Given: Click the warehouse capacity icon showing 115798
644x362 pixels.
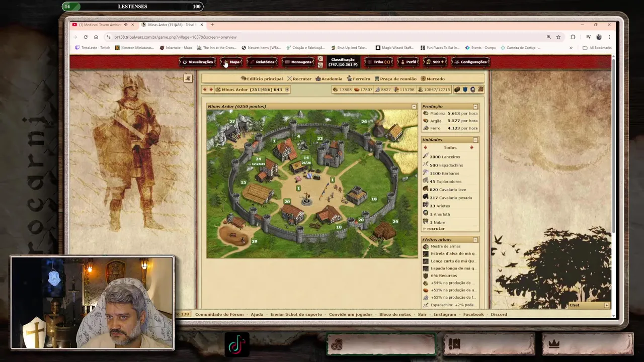Looking at the screenshot, I should pos(396,89).
